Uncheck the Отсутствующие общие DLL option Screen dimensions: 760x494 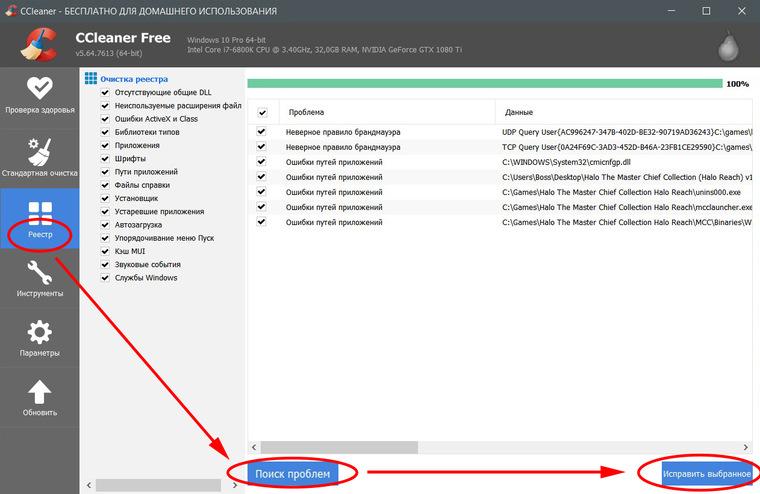(x=105, y=92)
